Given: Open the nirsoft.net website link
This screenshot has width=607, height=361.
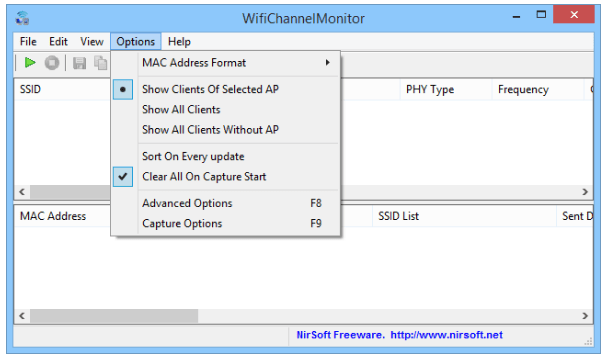Looking at the screenshot, I should tap(446, 335).
